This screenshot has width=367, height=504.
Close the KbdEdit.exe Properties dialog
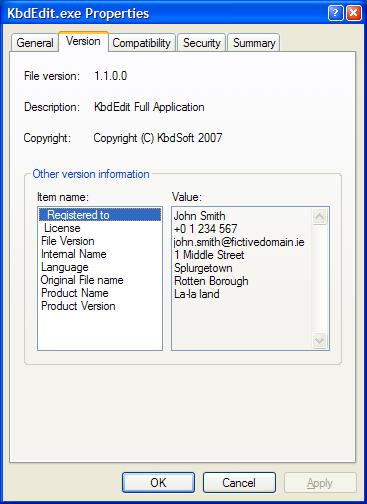[x=353, y=13]
